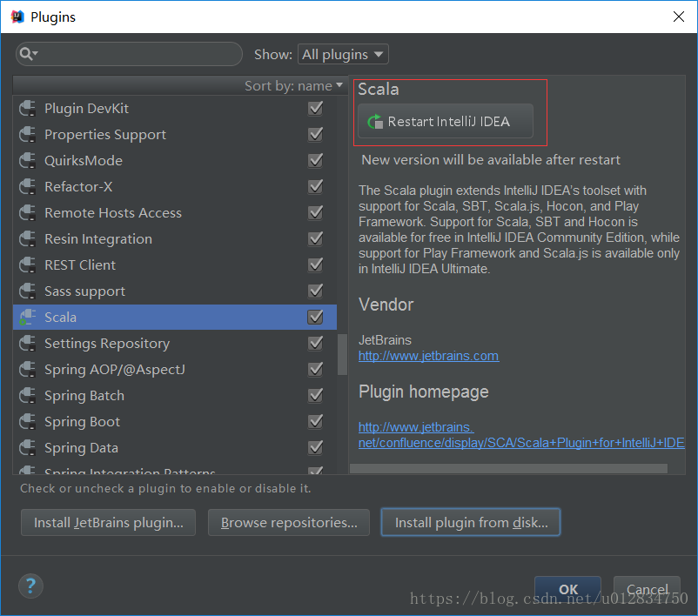
Task: Toggle the Spring Batch checkbox
Action: coord(315,395)
